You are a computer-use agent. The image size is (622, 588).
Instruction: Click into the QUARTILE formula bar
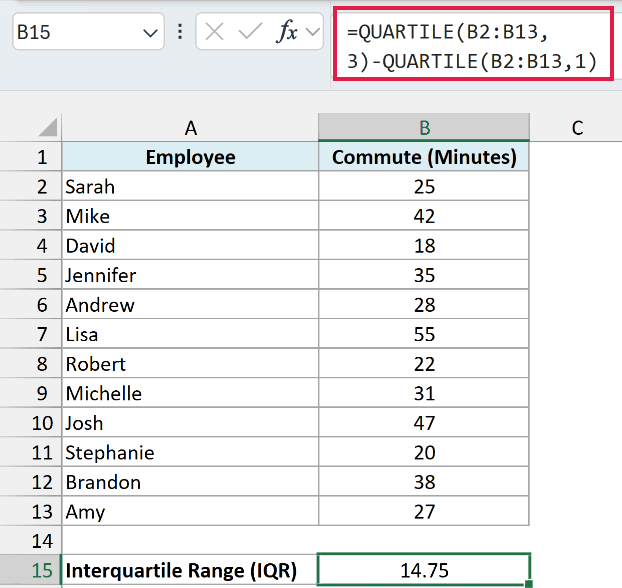point(473,44)
